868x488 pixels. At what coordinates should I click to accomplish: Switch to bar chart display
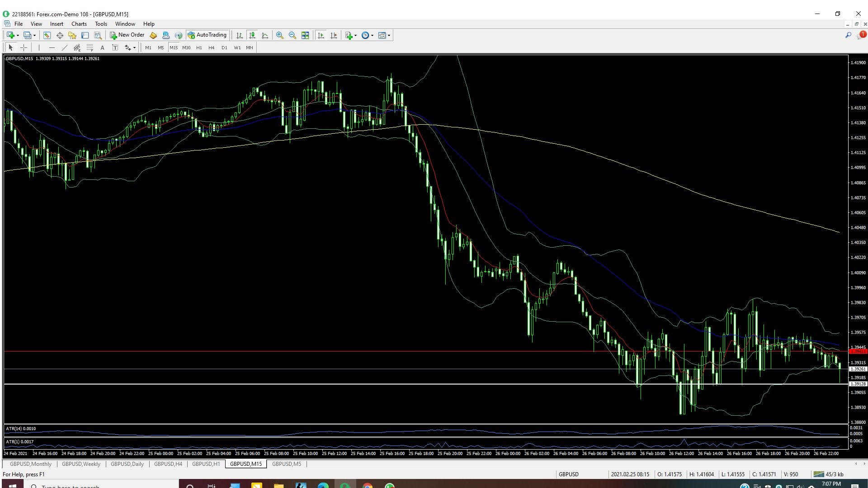(x=240, y=35)
